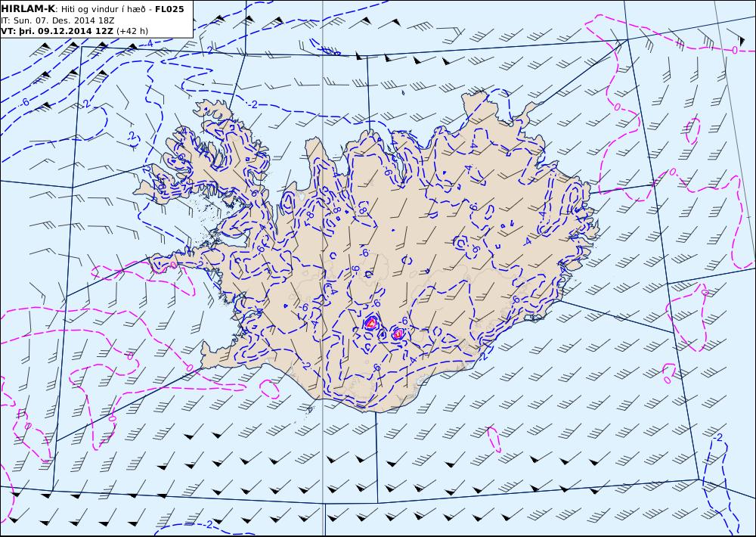Click the 'Hiti og vindur í hæð' subtitle

pyautogui.click(x=102, y=10)
